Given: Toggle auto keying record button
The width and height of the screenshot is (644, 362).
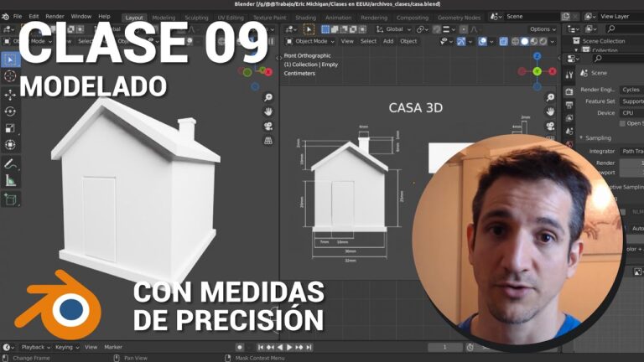Looking at the screenshot, I should [240, 347].
